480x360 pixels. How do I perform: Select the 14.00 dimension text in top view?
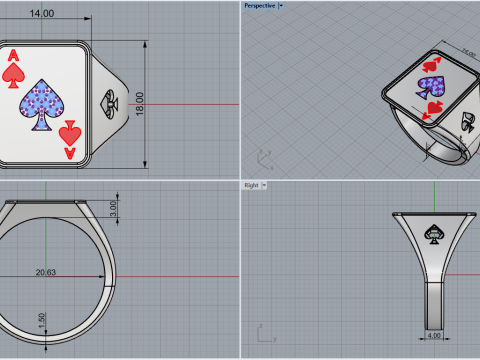coord(42,14)
